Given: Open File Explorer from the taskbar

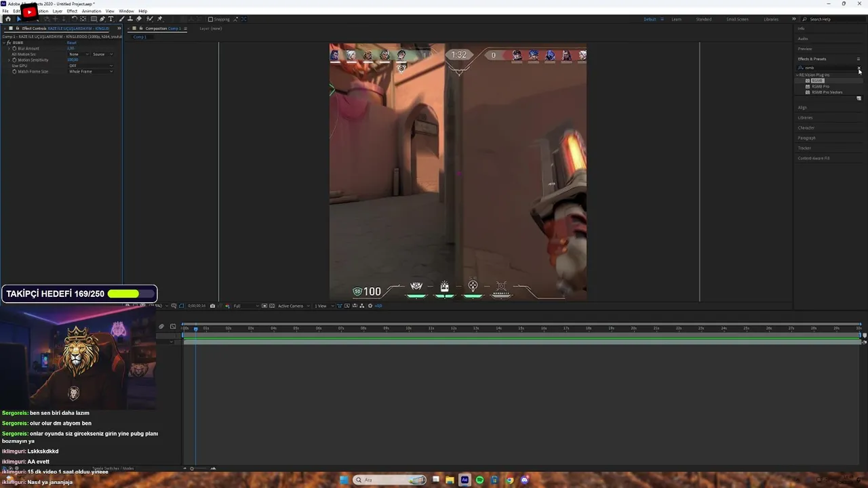Looking at the screenshot, I should pyautogui.click(x=450, y=480).
